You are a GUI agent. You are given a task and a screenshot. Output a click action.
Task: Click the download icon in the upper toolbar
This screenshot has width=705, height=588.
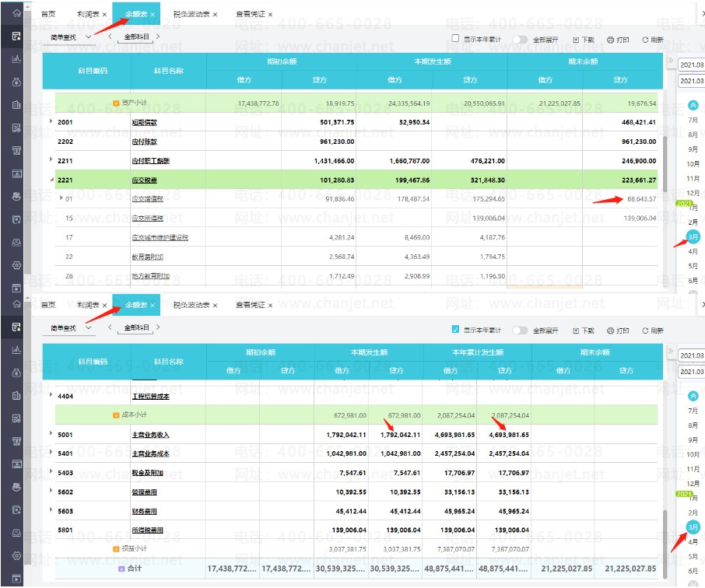576,40
